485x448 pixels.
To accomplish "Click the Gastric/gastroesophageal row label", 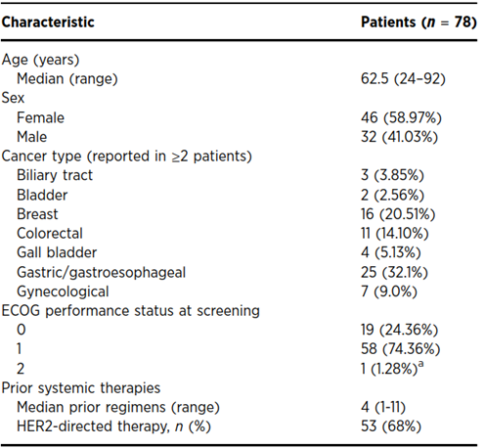I will click(x=101, y=272).
